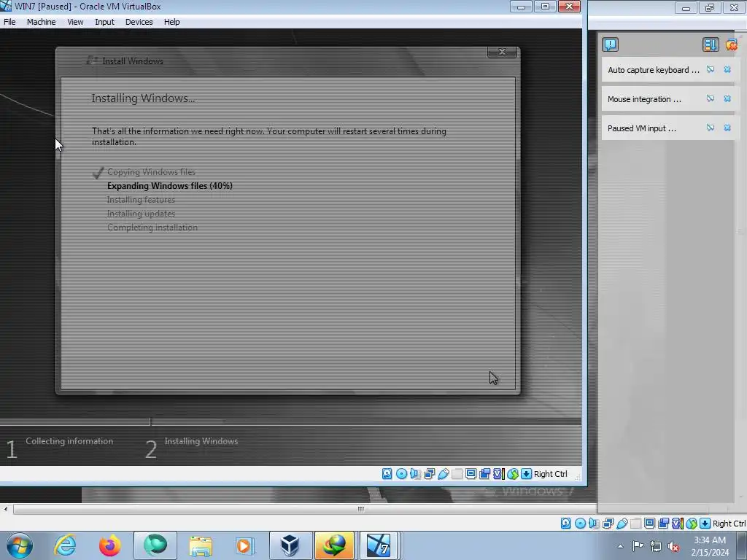This screenshot has width=747, height=560.
Task: Open Windows Explorer folder icon in taskbar
Action: pyautogui.click(x=201, y=545)
